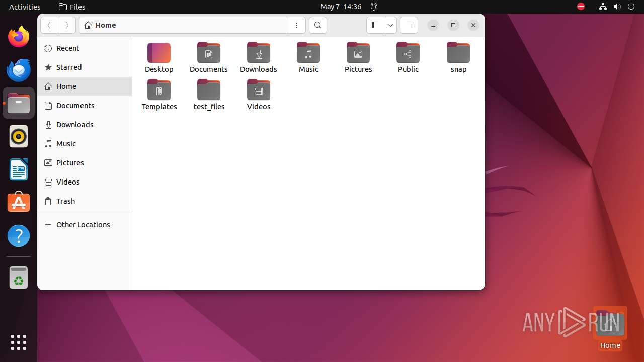Search files with the magnifier button
The height and width of the screenshot is (362, 644).
click(x=318, y=25)
